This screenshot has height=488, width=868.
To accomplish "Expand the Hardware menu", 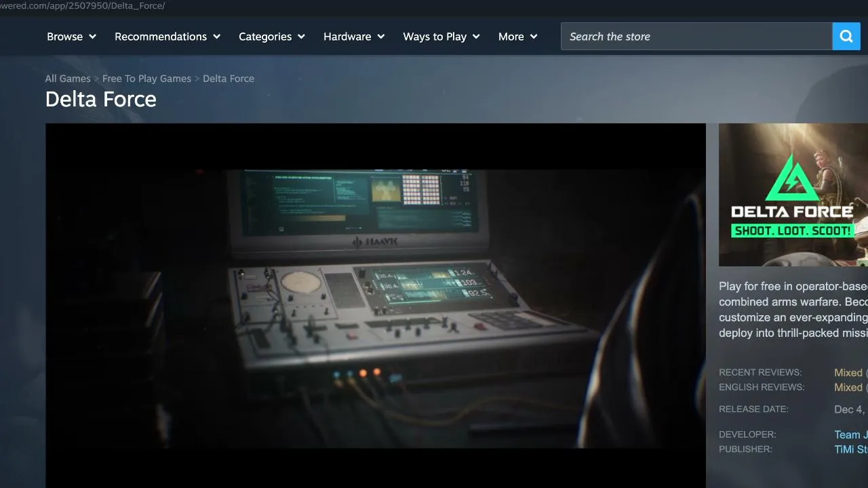I will click(x=354, y=37).
